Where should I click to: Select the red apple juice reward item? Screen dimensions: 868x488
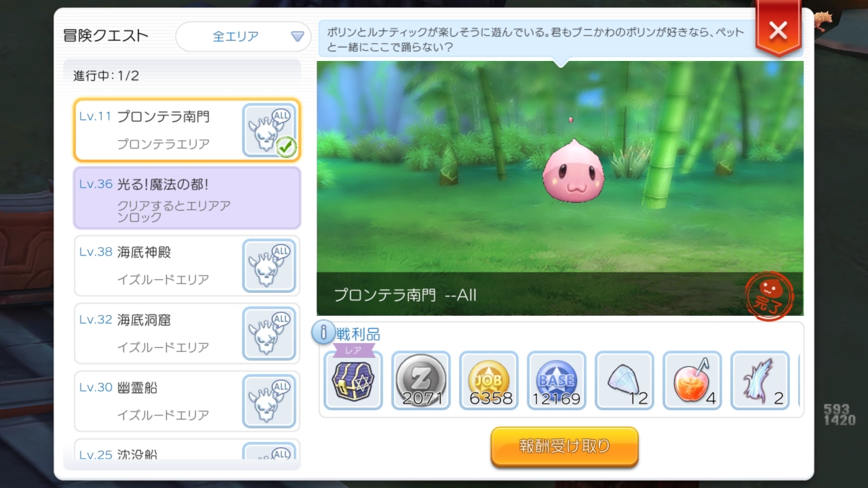tap(692, 380)
